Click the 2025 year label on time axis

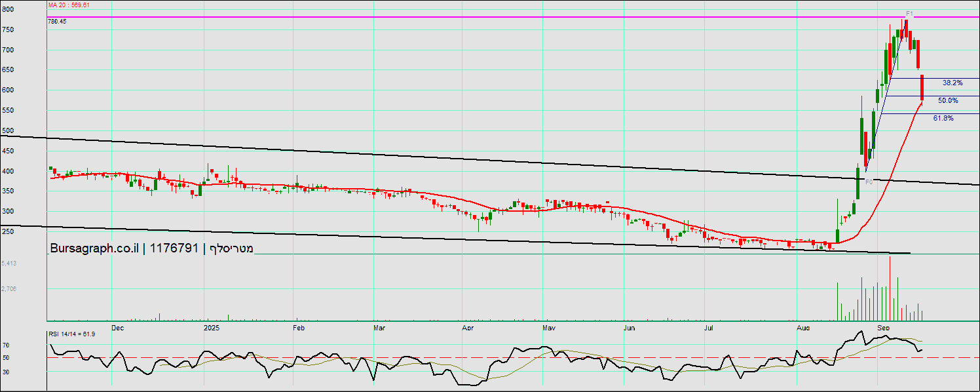(x=212, y=326)
